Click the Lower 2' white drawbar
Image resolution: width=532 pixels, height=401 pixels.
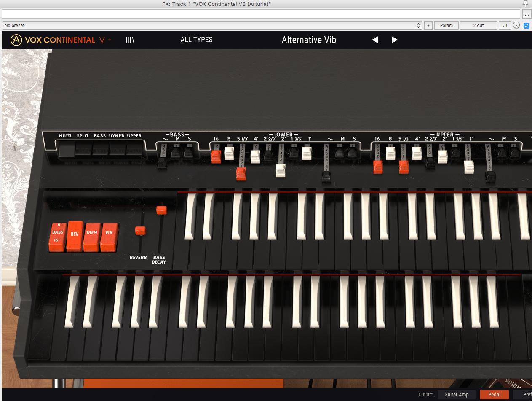[281, 170]
